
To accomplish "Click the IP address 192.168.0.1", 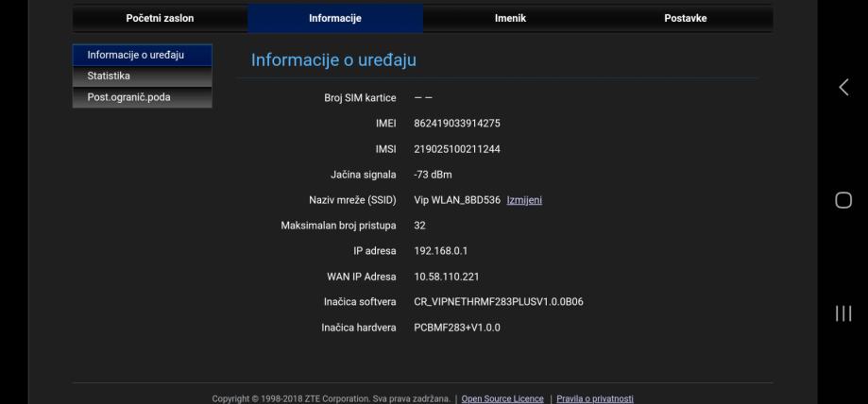I will point(441,251).
